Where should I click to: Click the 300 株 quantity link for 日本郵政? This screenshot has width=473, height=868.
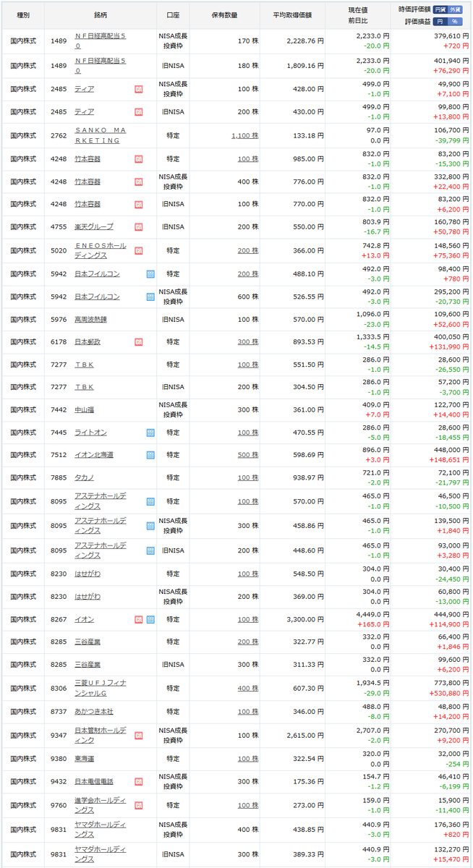(248, 341)
